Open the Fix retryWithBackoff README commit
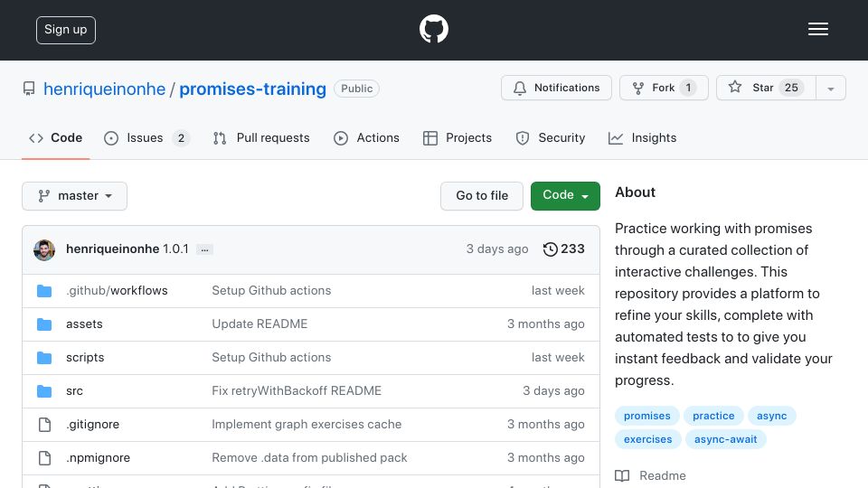Viewport: 868px width, 488px height. pos(297,391)
